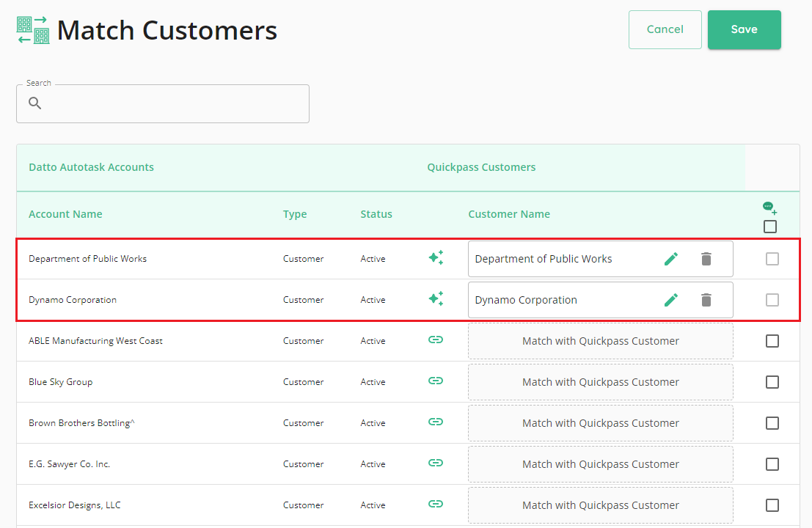The image size is (812, 528).
Task: Click Customer type in Excelsior Designs row
Action: click(x=303, y=505)
